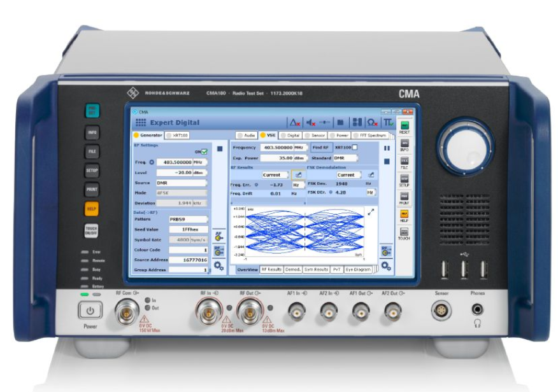The image size is (558, 392).
Task: Open the Standard DMR dropdown
Action: pyautogui.click(x=345, y=158)
